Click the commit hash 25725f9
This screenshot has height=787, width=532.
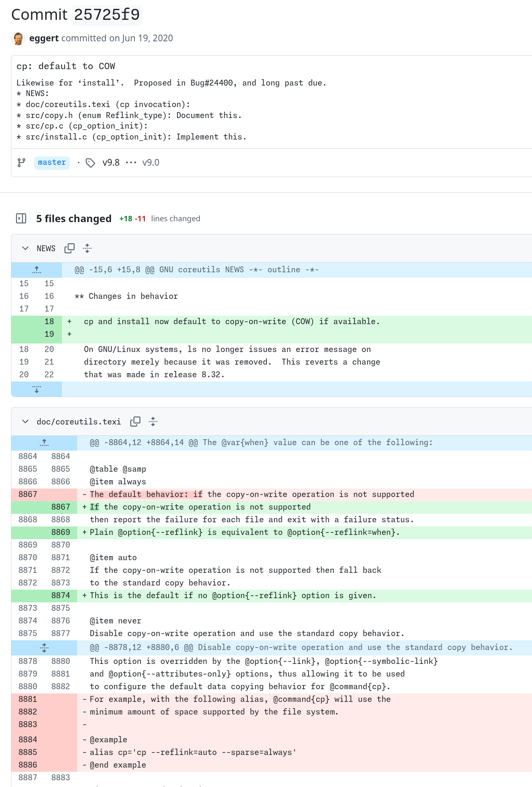pyautogui.click(x=107, y=15)
